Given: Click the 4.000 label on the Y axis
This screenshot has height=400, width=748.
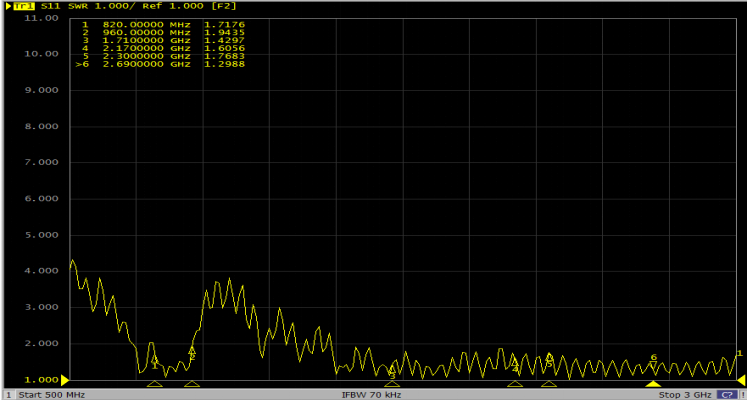Looking at the screenshot, I should 41,271.
